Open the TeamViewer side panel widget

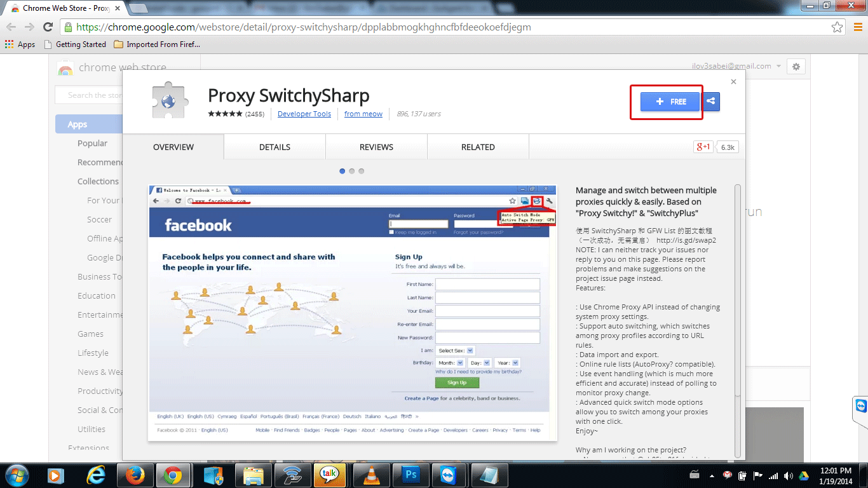[860, 405]
